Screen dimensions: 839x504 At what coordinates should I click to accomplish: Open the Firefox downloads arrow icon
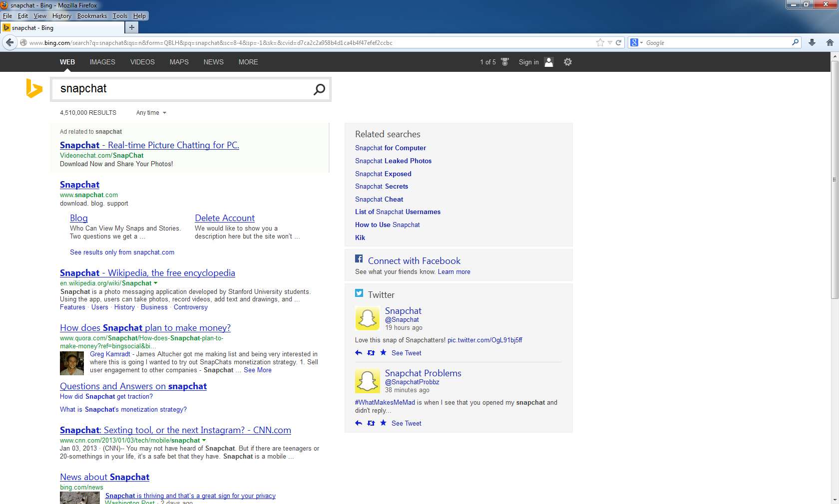[x=812, y=42]
